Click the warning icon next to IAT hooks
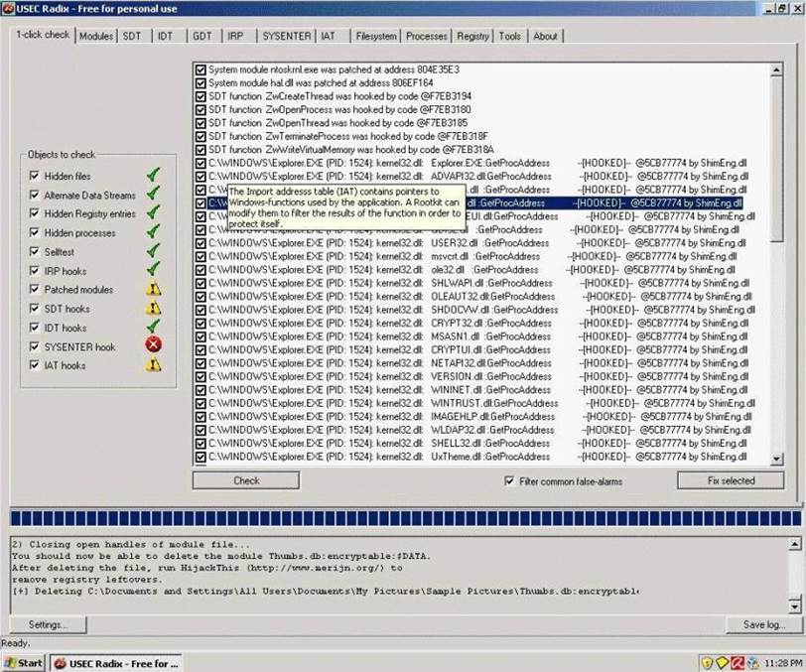 tap(154, 365)
